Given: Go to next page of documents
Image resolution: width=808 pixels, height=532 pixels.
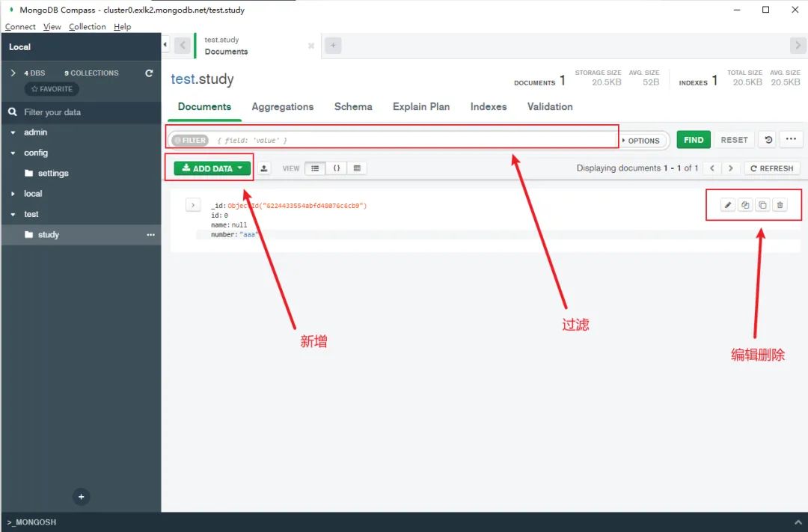Looking at the screenshot, I should point(730,168).
